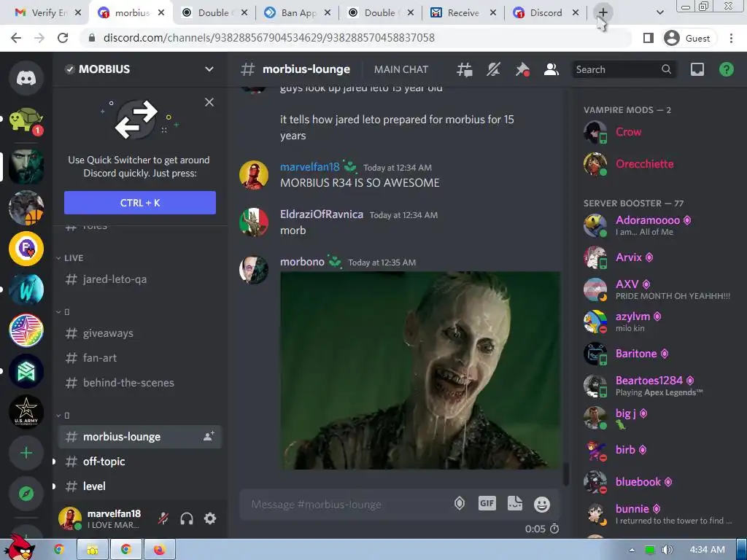Viewport: 747px width, 560px height.
Task: Open Threads icon in channel header
Action: click(464, 69)
